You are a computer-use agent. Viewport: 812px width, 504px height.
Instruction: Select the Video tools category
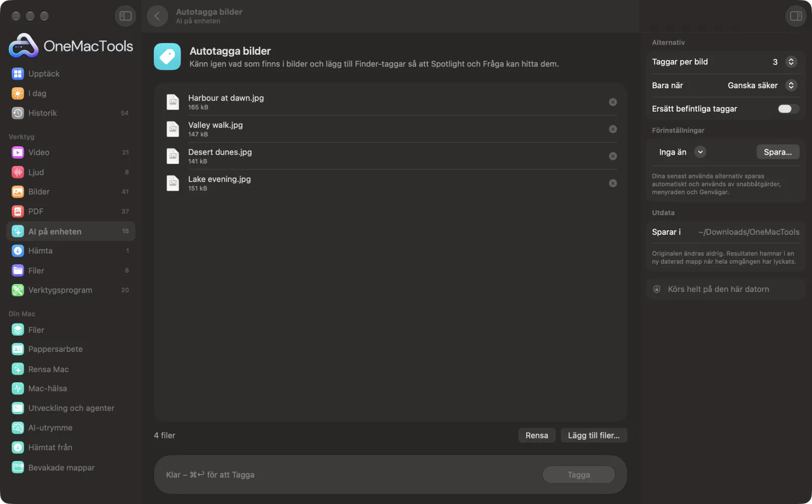pyautogui.click(x=71, y=152)
